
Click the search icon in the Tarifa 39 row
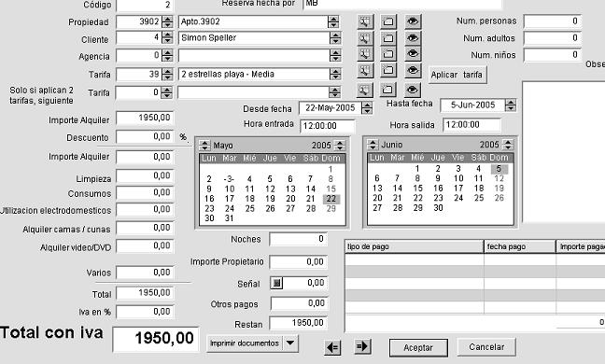click(x=365, y=71)
